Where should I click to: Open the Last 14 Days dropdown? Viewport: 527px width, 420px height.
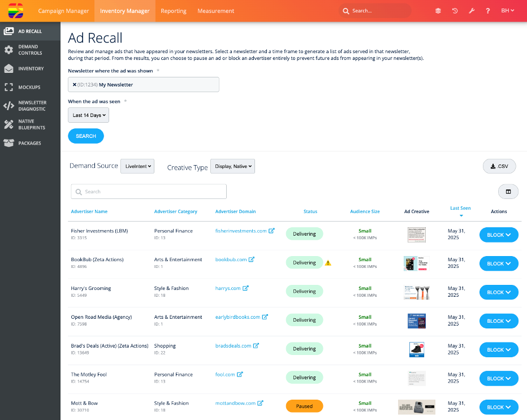88,115
